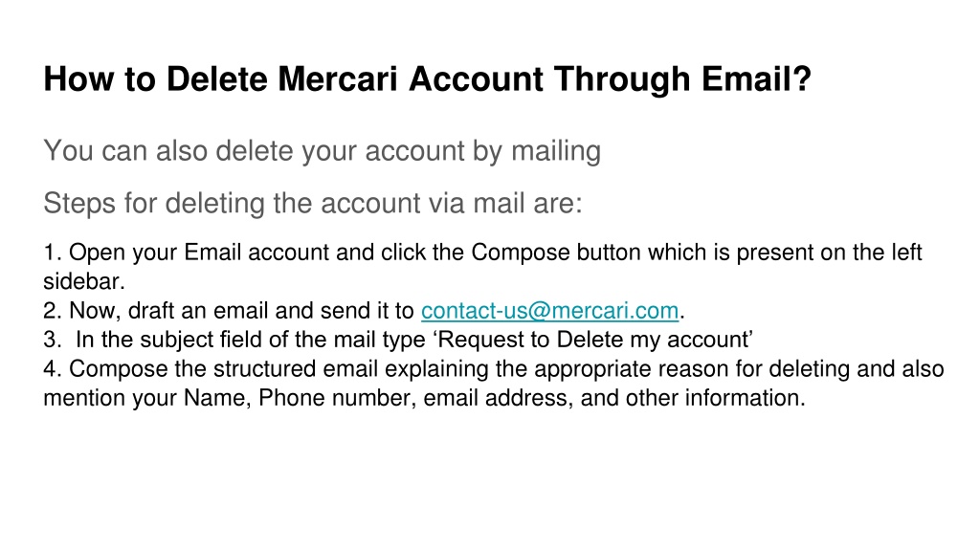
Task: Click the words 'left' at end of step 1
Action: click(903, 253)
